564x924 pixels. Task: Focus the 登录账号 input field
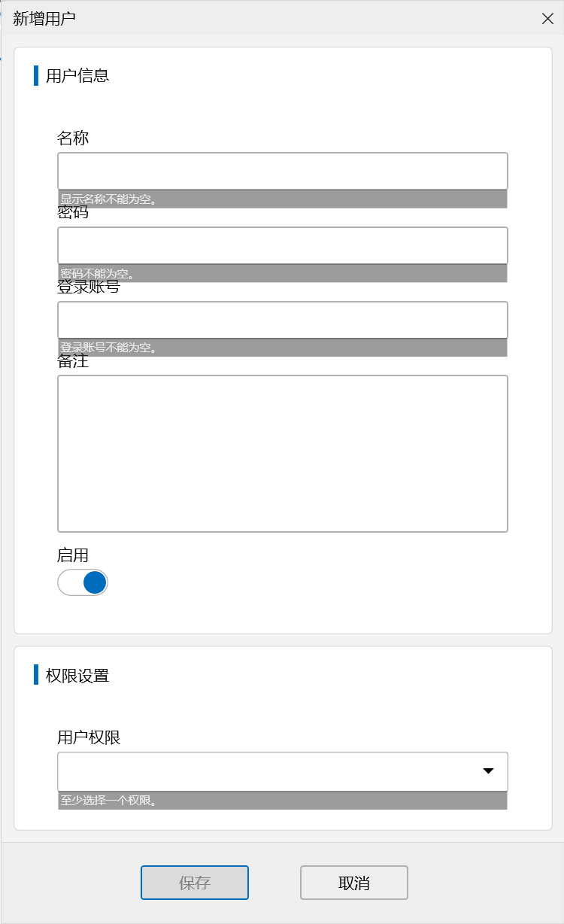tap(282, 320)
